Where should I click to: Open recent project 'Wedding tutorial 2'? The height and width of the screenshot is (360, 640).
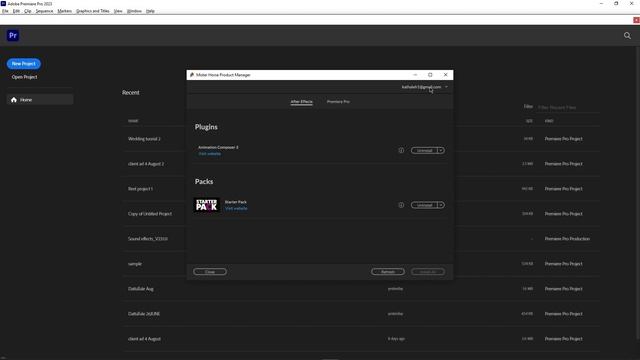[x=144, y=139]
